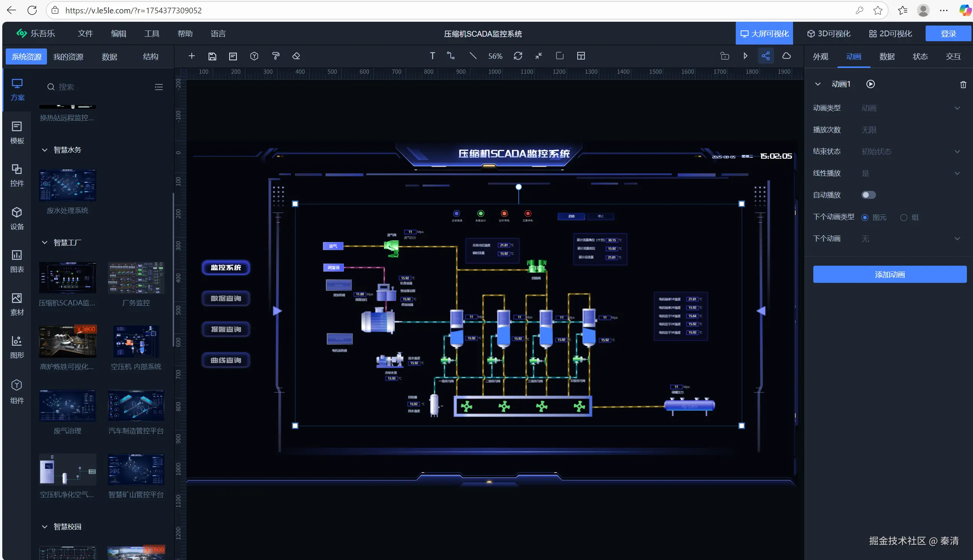
Task: Delete 动画1 with the trash icon
Action: pos(963,84)
